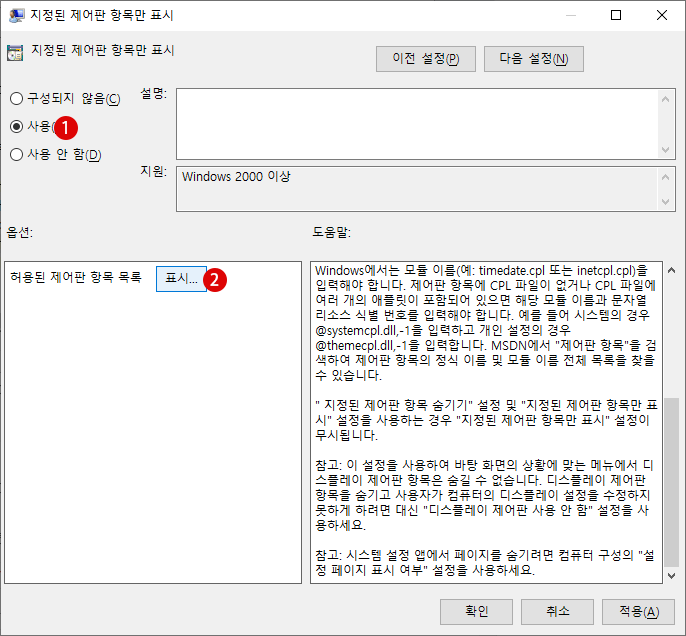686x636 pixels.
Task: Click the 지원 box scroll up arrow
Action: (x=665, y=177)
